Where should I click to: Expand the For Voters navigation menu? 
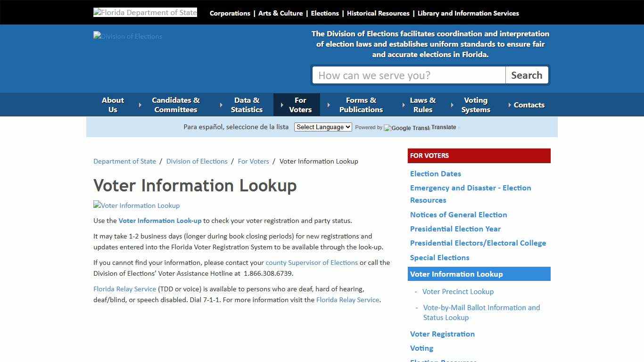click(300, 104)
